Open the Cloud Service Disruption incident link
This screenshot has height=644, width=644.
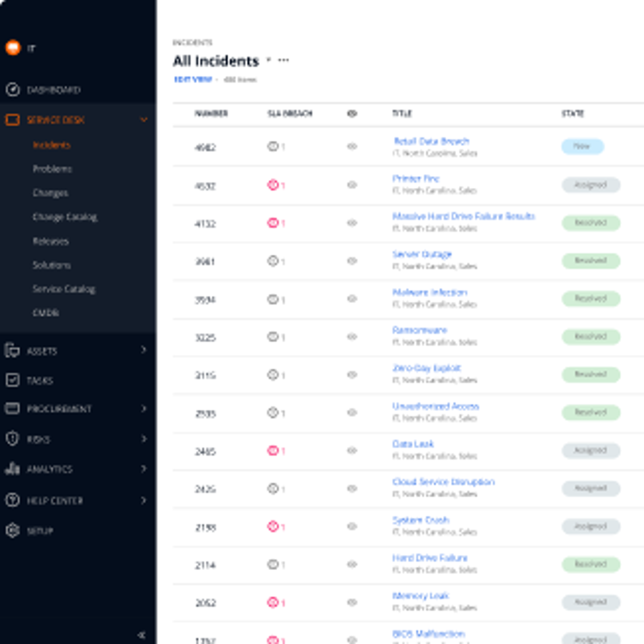pyautogui.click(x=444, y=482)
